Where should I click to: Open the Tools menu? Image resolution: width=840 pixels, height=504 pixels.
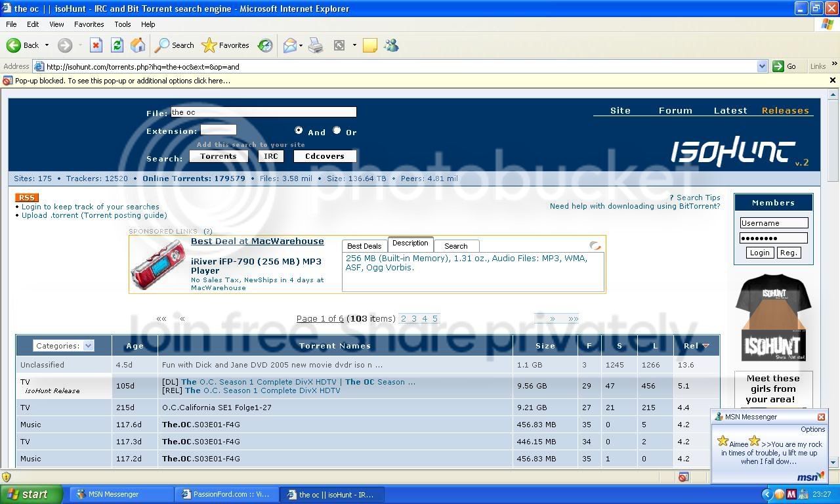tap(123, 24)
